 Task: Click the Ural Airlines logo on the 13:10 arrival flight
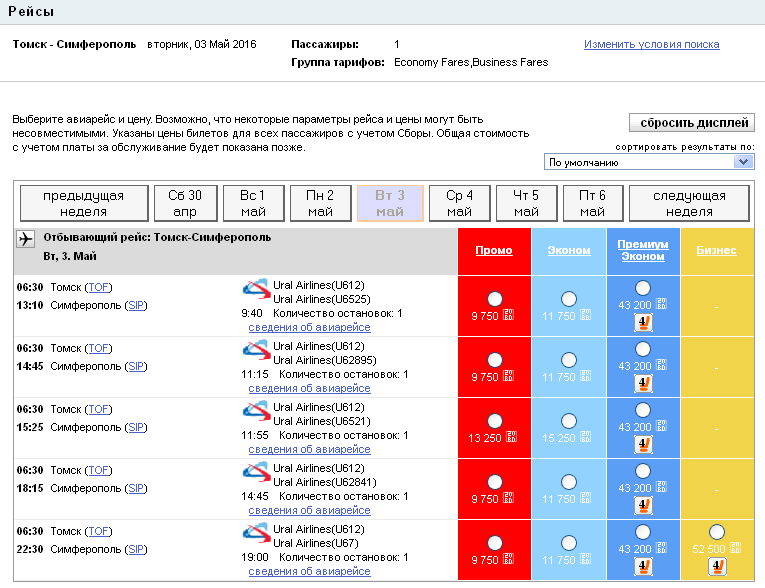click(256, 288)
